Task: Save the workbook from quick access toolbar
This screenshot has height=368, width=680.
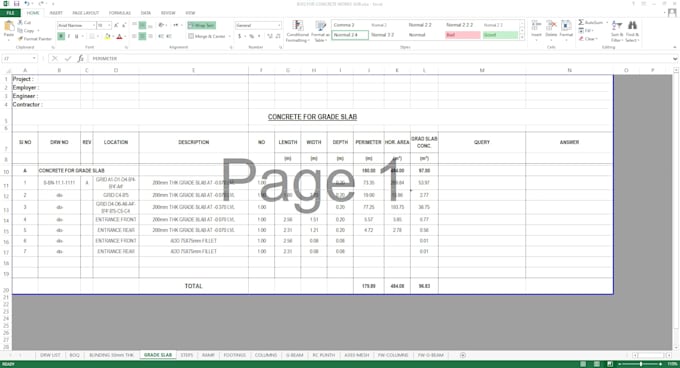Action: [x=16, y=4]
